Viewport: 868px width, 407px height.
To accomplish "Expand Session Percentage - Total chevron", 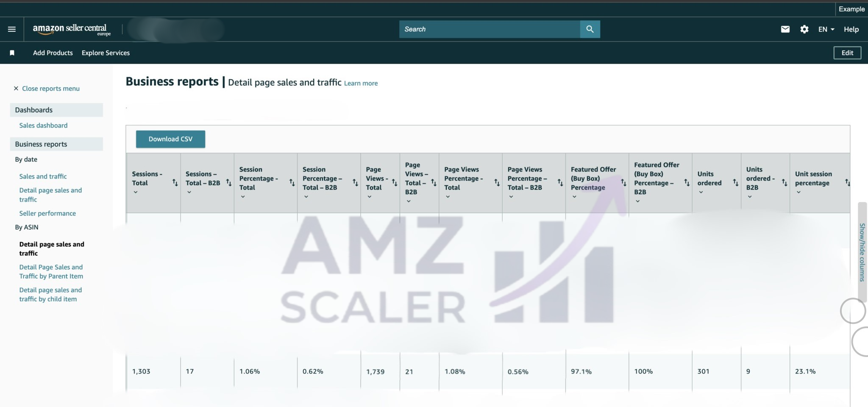I will (x=243, y=197).
